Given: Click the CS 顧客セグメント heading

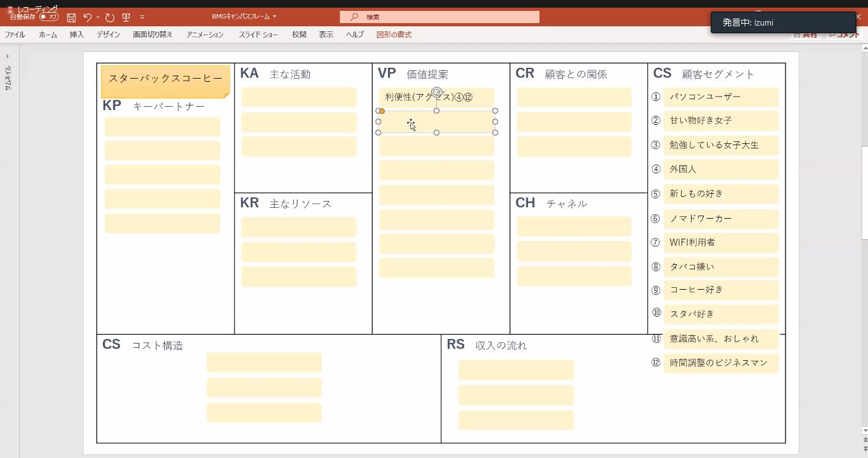Looking at the screenshot, I should 704,74.
